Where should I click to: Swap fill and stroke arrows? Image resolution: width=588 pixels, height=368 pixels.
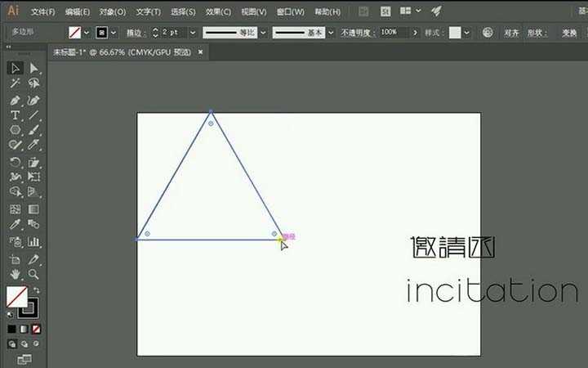[x=37, y=289]
